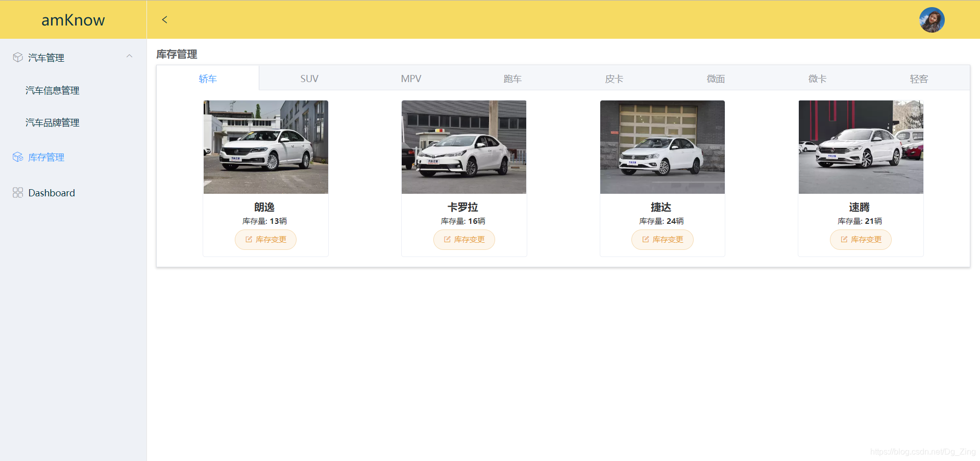Viewport: 980px width, 461px height.
Task: Switch to the MPV tab
Action: tap(411, 79)
